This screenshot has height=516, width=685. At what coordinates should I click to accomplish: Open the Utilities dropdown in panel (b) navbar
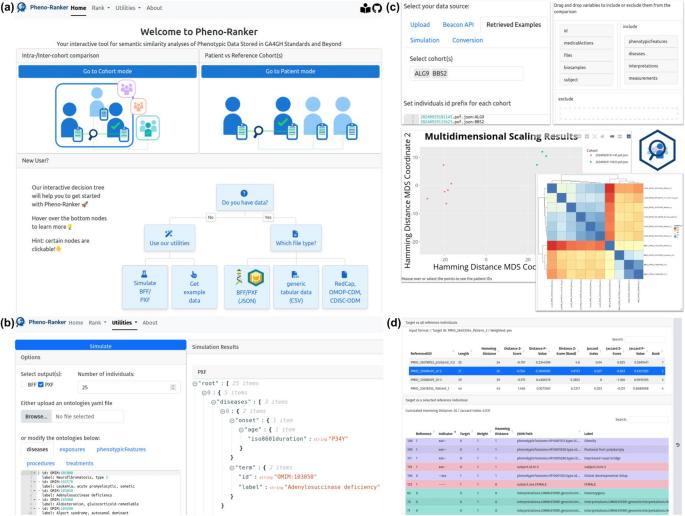pos(124,322)
